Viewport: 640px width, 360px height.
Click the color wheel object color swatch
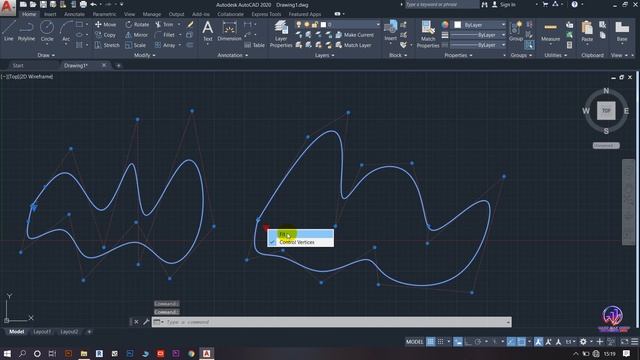coord(445,25)
